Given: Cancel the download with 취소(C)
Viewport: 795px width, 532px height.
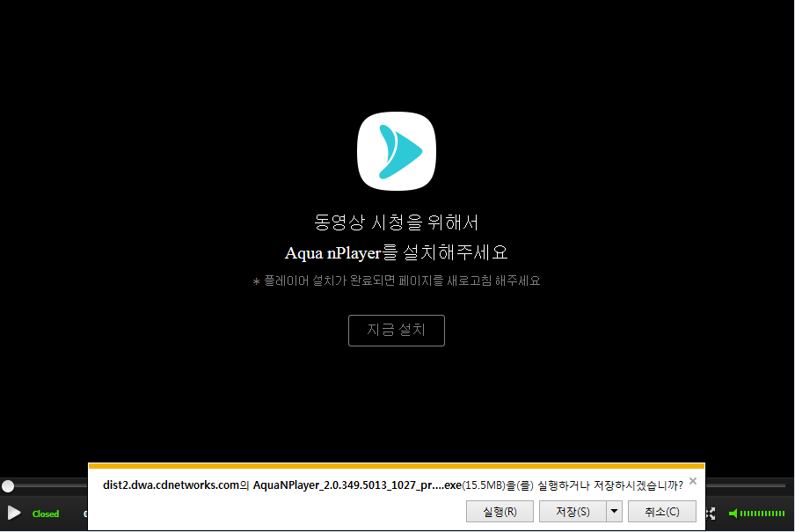Looking at the screenshot, I should coord(662,511).
